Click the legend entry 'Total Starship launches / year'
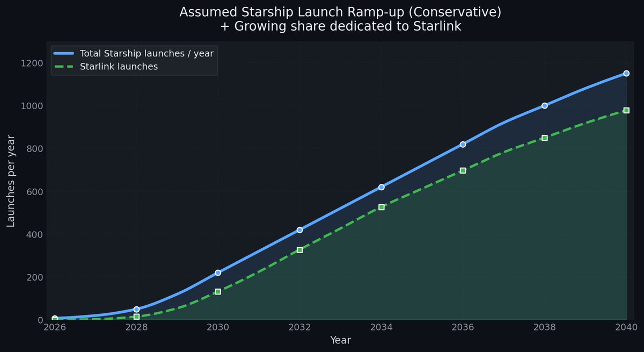 coord(147,53)
